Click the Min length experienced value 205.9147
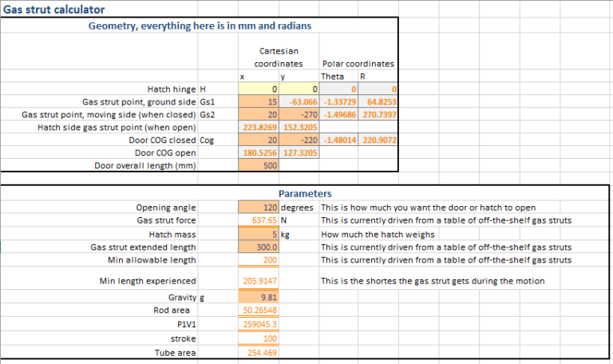 pyautogui.click(x=259, y=281)
